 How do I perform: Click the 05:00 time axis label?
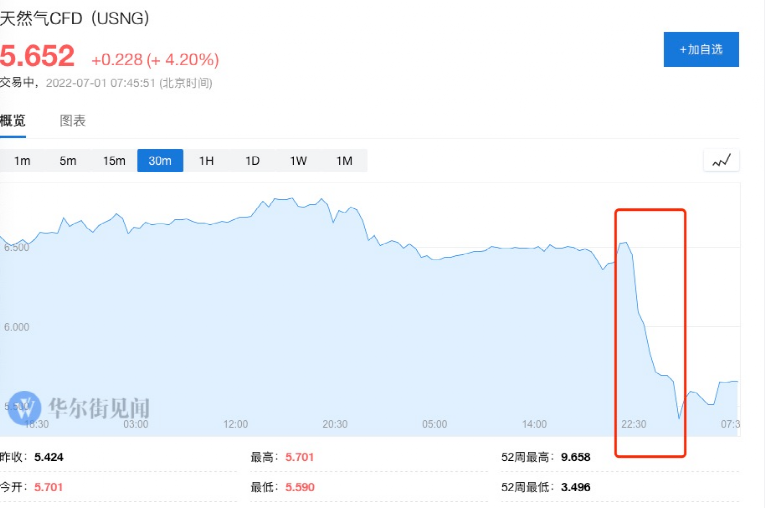pos(435,424)
